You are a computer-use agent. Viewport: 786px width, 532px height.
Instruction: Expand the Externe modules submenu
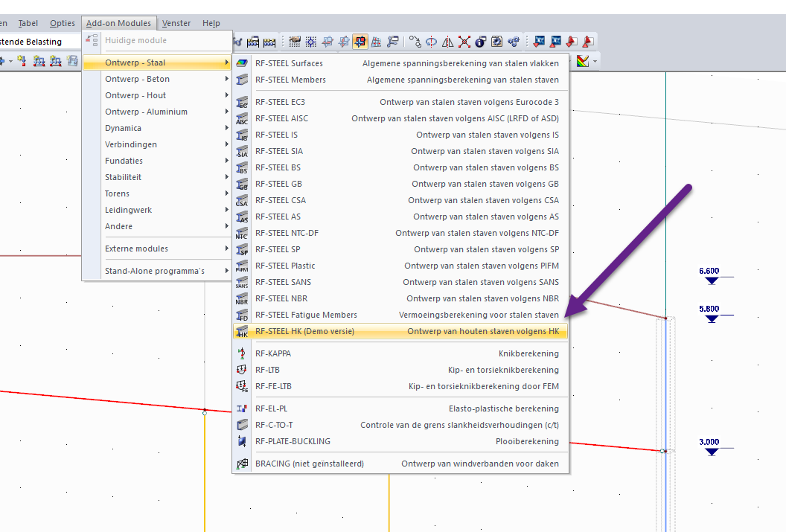click(157, 249)
